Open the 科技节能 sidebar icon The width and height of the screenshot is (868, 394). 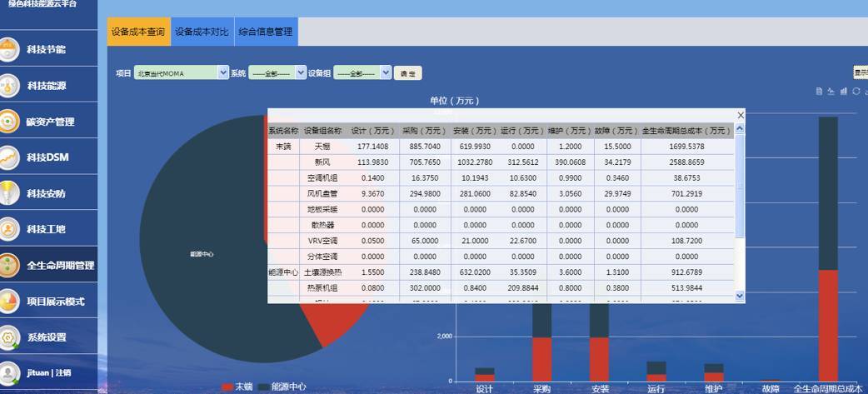tap(8, 49)
